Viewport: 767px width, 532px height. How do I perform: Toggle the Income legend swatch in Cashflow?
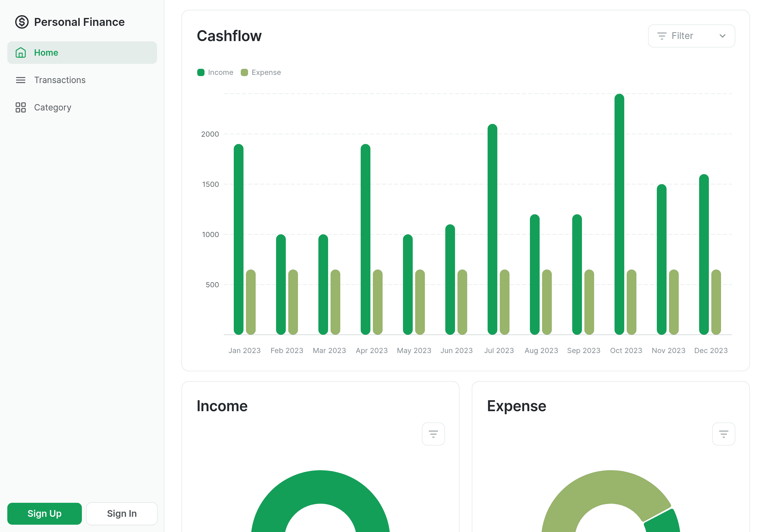201,72
